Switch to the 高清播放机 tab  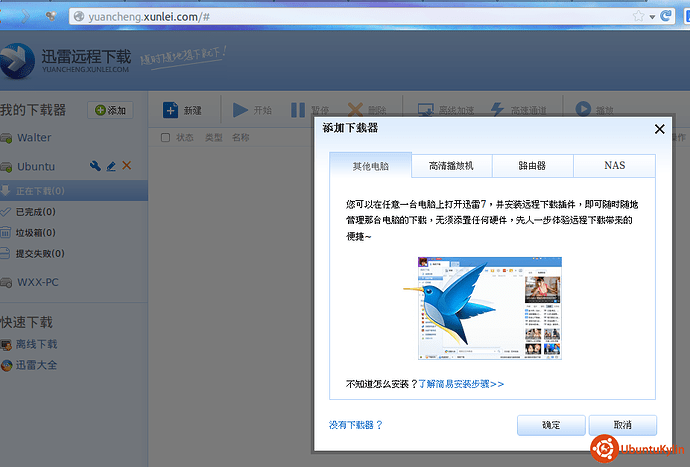(451, 165)
